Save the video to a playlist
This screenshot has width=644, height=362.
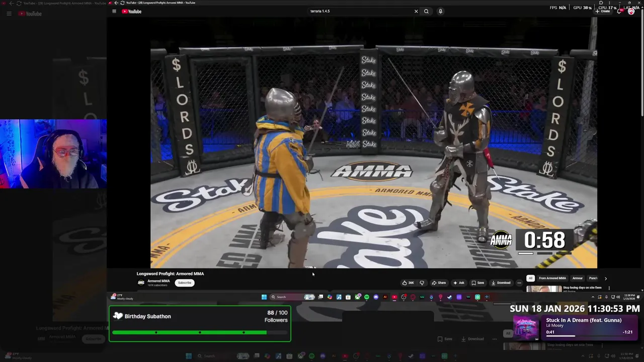478,283
